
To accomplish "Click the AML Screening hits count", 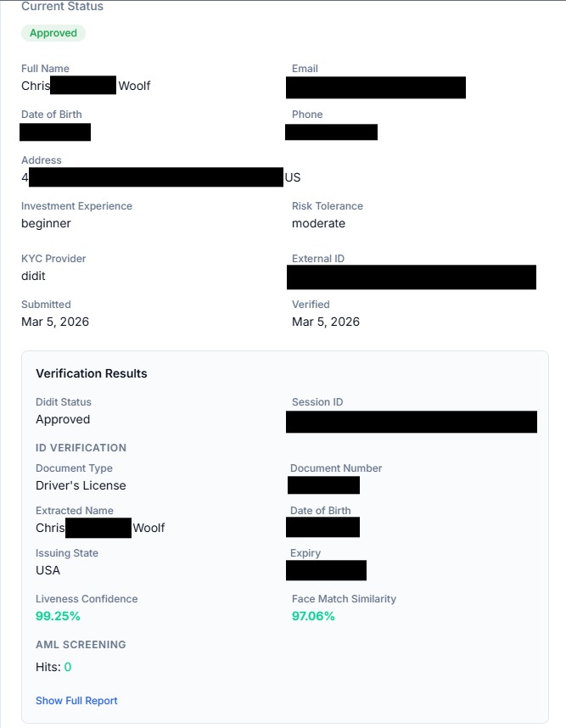I will click(x=68, y=667).
